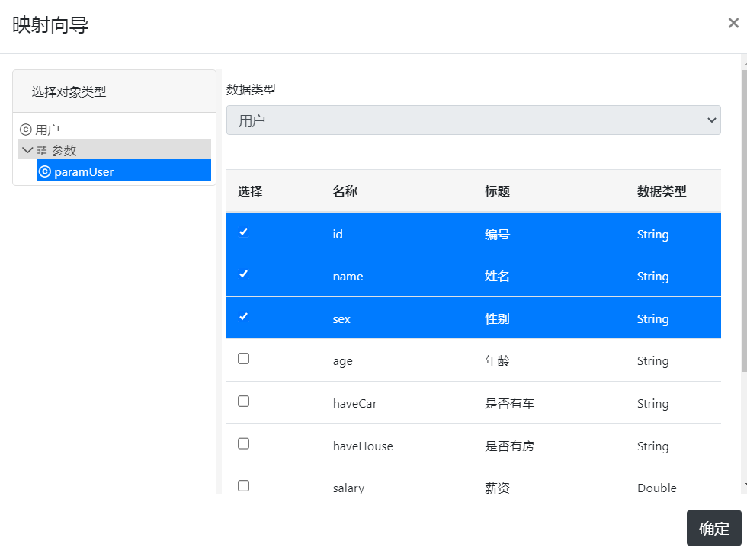Collapse the 参数 tree node chevron
Viewport: 747px width, 560px height.
(27, 151)
